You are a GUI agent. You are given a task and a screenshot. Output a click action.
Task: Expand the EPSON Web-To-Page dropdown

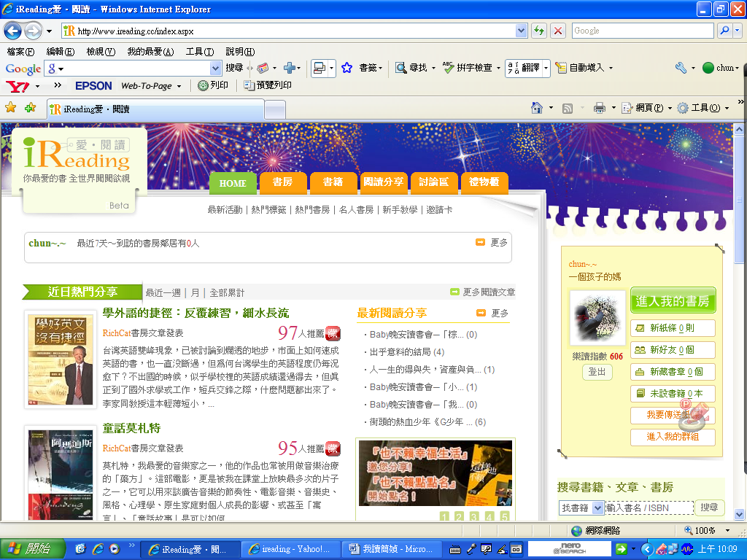pos(179,86)
